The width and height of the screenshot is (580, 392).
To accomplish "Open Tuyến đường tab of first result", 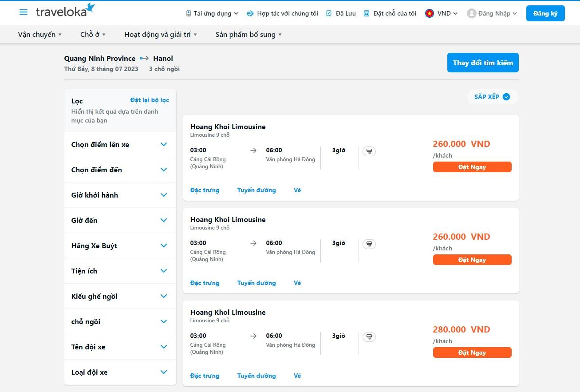I will point(256,190).
